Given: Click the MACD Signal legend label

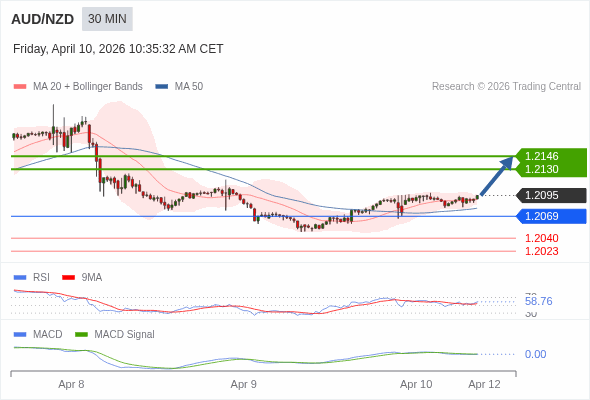Looking at the screenshot, I should tap(124, 335).
